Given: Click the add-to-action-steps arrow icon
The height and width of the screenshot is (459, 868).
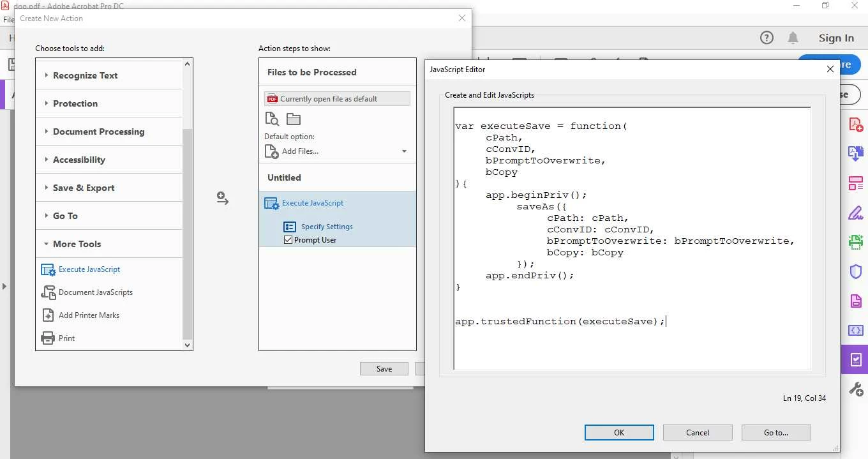Looking at the screenshot, I should tap(222, 199).
